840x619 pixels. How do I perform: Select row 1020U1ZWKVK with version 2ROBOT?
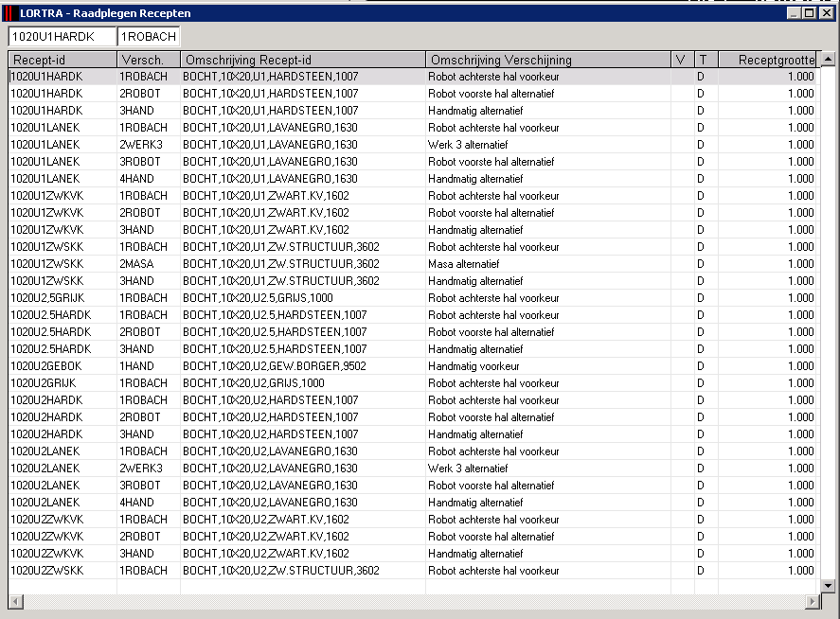coord(415,213)
